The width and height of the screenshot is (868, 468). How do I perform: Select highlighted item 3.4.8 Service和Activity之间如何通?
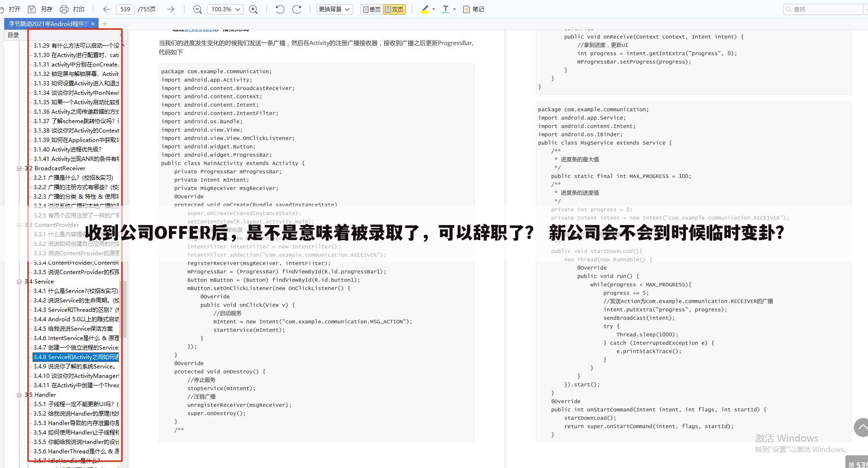tap(76, 357)
